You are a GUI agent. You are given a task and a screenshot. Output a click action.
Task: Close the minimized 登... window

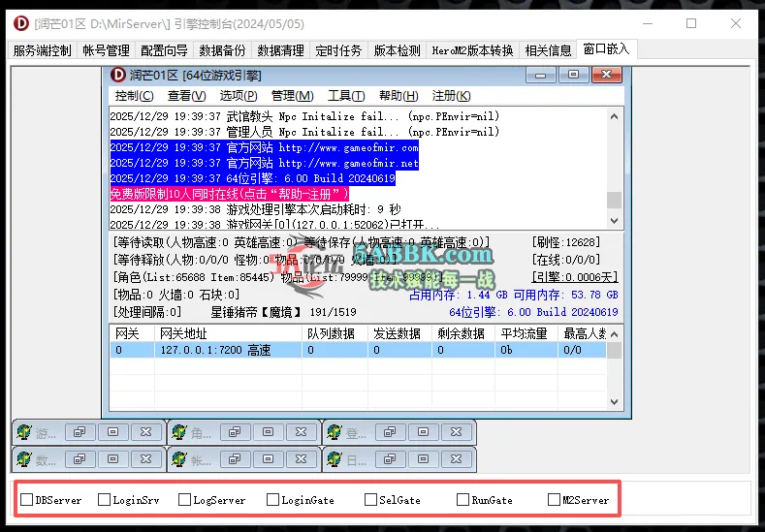point(456,432)
